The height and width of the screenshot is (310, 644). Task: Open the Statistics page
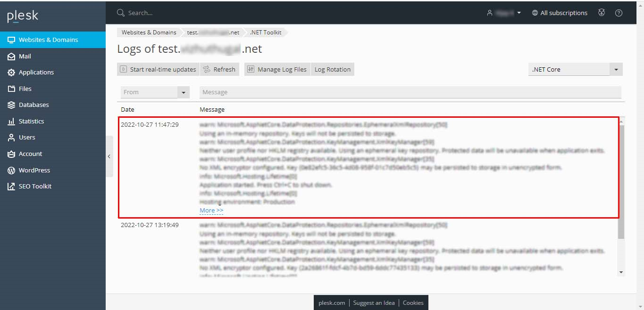click(53, 121)
